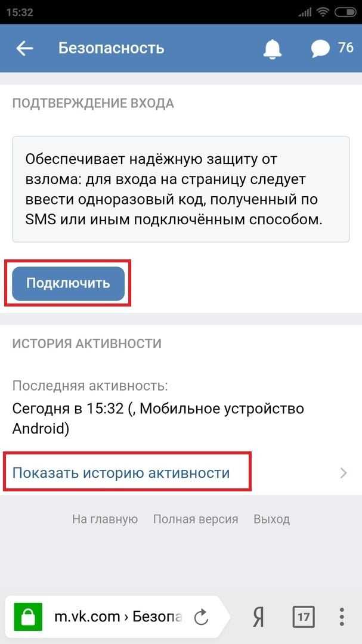Open messages speech bubble icon

(320, 49)
